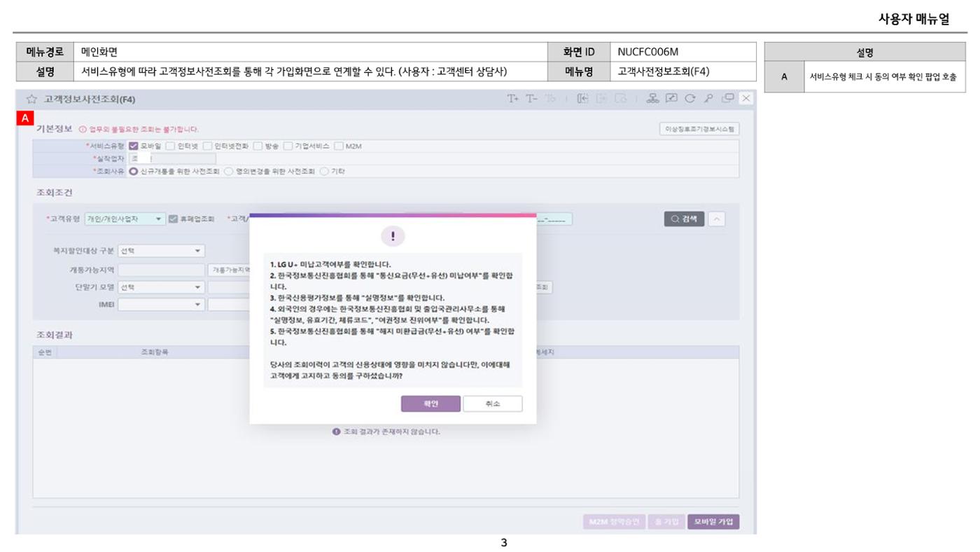Check the 방송 service type checkbox
The width and height of the screenshot is (980, 552).
point(257,146)
